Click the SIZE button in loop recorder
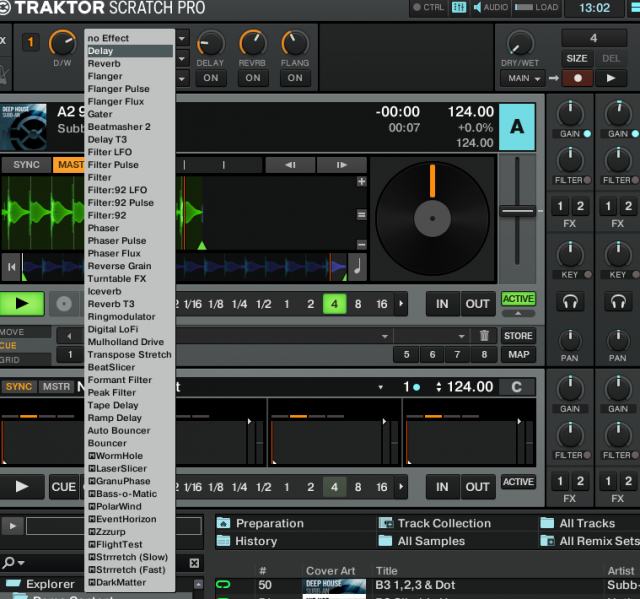 point(576,58)
